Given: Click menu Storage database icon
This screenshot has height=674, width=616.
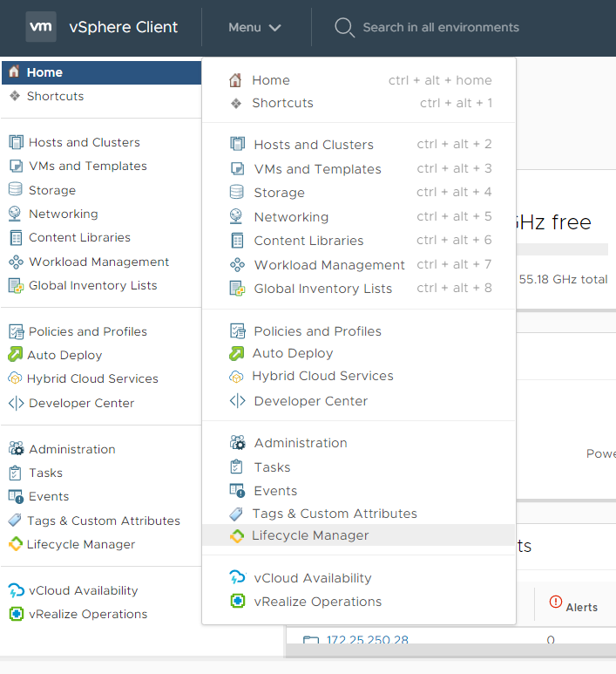Looking at the screenshot, I should point(237,192).
